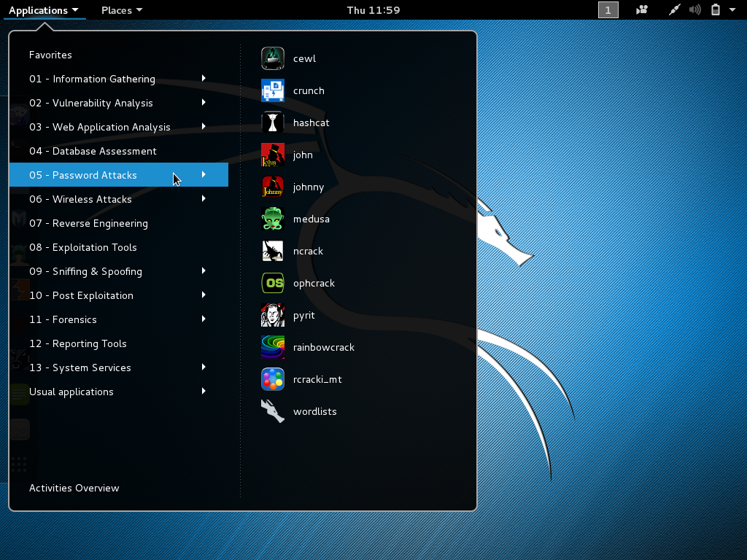Screen dimensions: 747x560
Task: Click the crunch text label
Action: 309,90
